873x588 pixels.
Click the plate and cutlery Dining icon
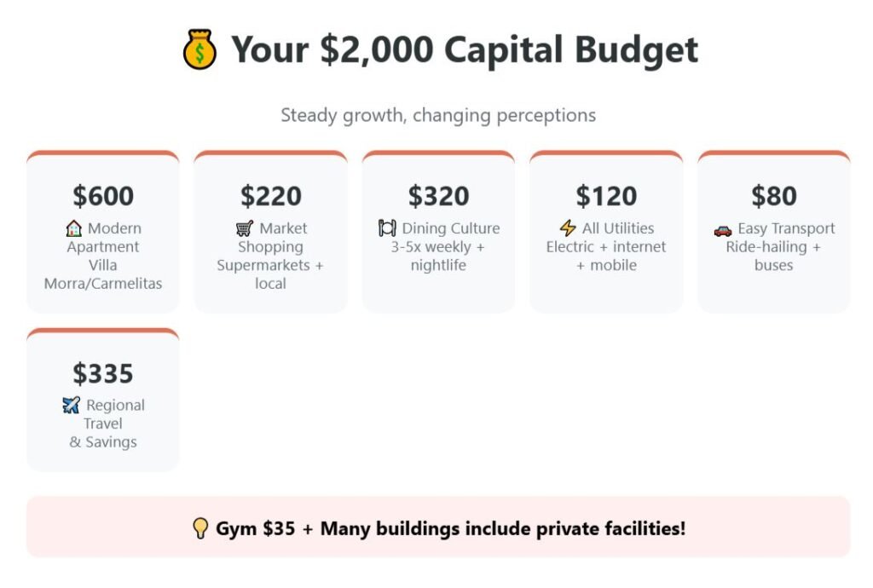(x=387, y=228)
